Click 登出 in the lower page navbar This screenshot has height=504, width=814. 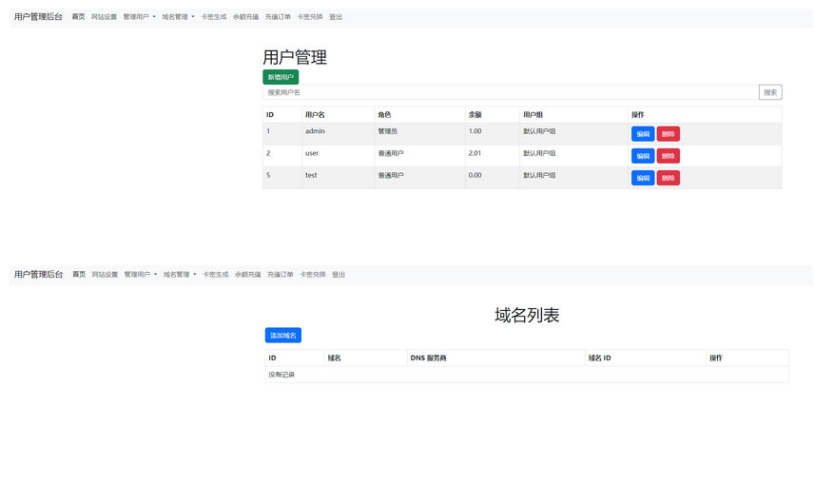[339, 274]
